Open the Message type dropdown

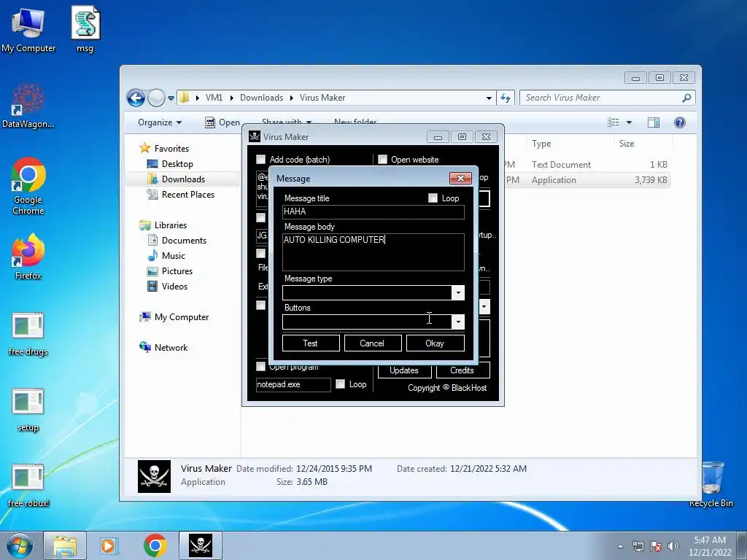tap(458, 293)
